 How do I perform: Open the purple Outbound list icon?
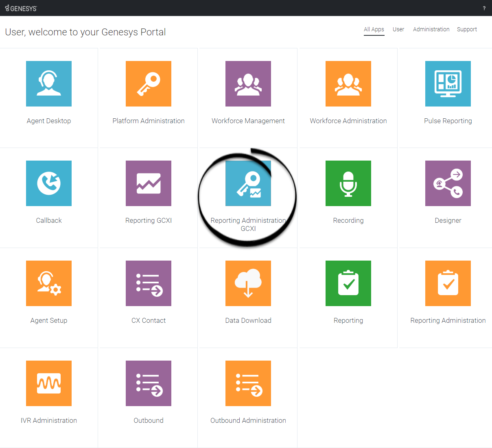tap(149, 383)
